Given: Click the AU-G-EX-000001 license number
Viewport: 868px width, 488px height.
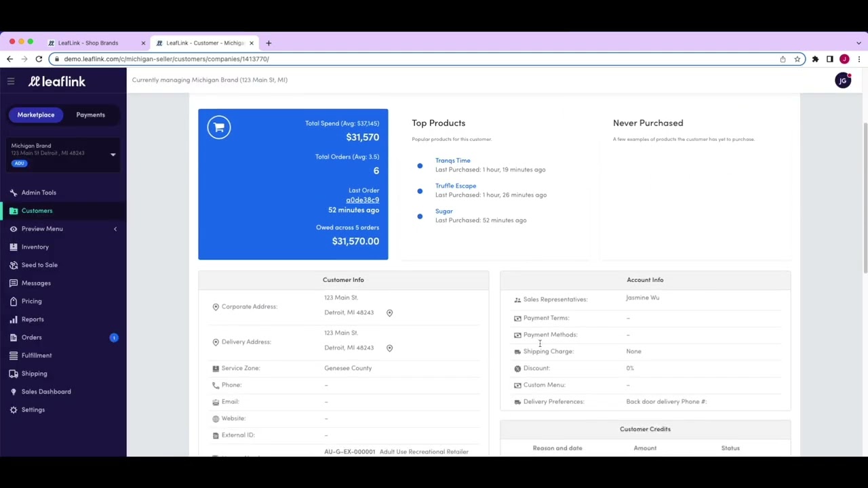Looking at the screenshot, I should click(349, 451).
